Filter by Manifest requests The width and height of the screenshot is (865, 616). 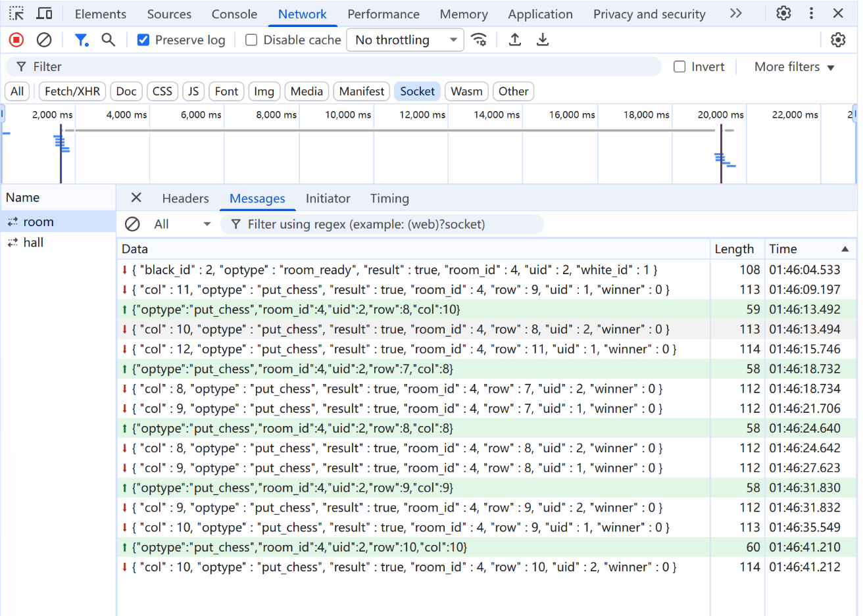click(x=362, y=91)
